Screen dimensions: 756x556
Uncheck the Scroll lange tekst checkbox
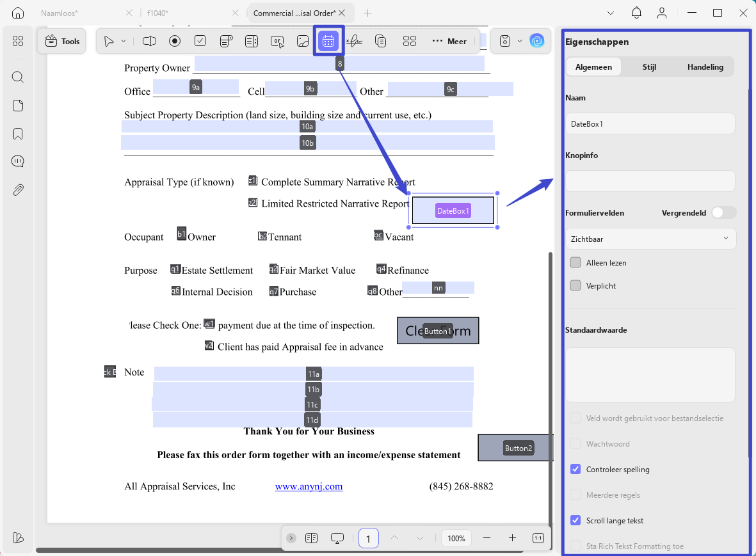click(575, 520)
